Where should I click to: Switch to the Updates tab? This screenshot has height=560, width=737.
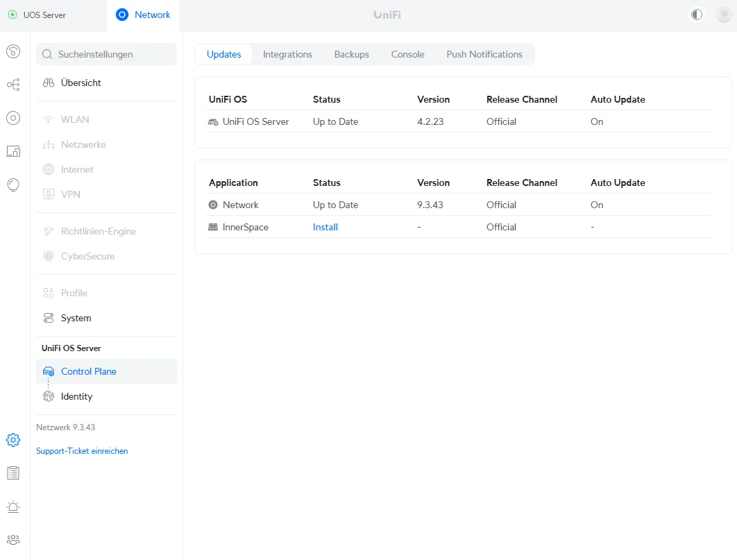coord(223,55)
